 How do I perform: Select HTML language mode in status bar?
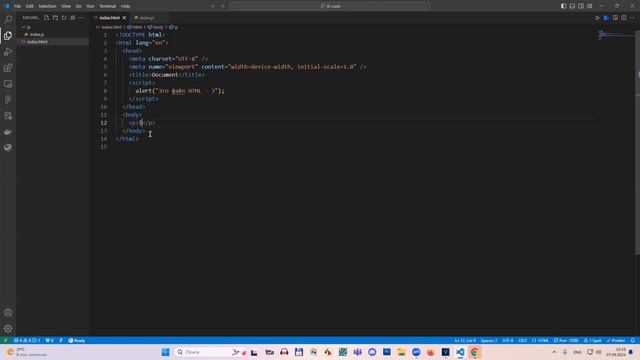(540, 340)
